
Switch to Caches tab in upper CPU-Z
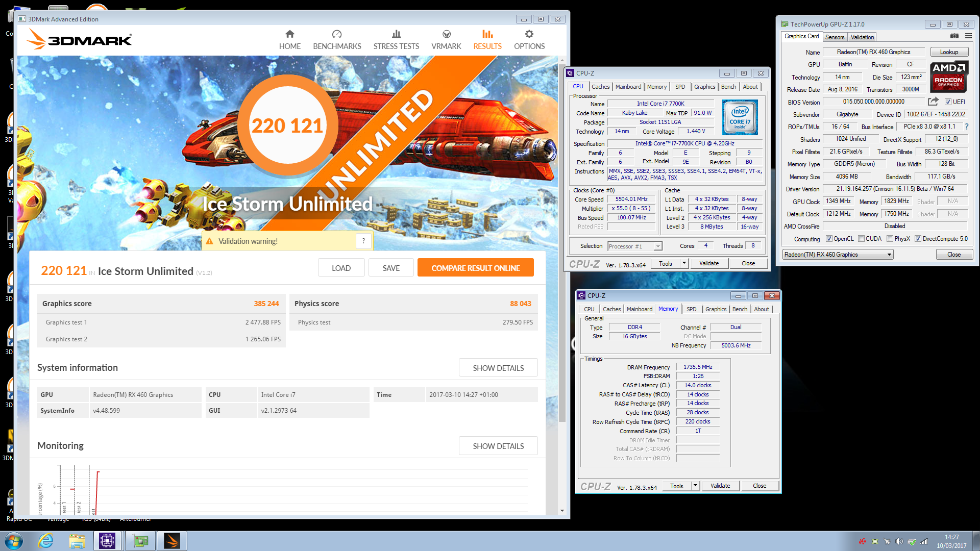(600, 87)
